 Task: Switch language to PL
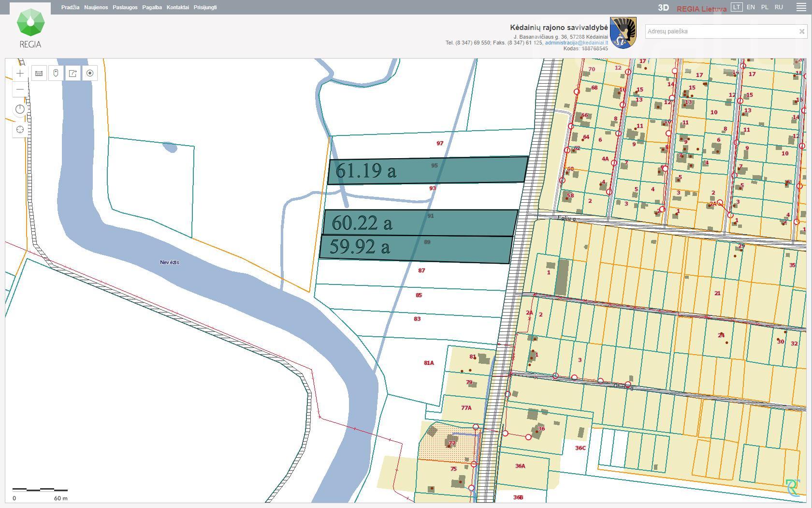tap(765, 7)
